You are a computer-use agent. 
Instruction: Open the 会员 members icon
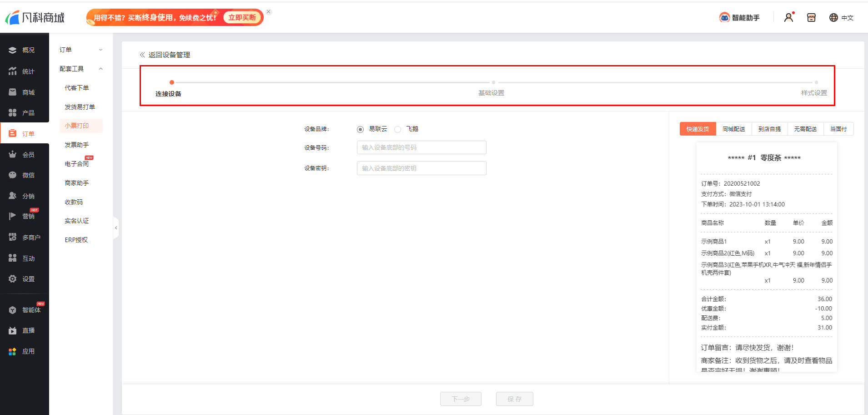[12, 155]
